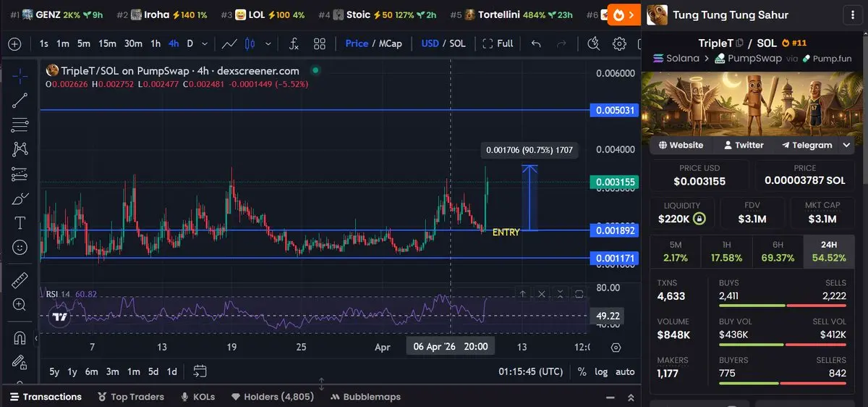The image size is (868, 407).
Task: Select the 1H stats tab
Action: tap(726, 251)
